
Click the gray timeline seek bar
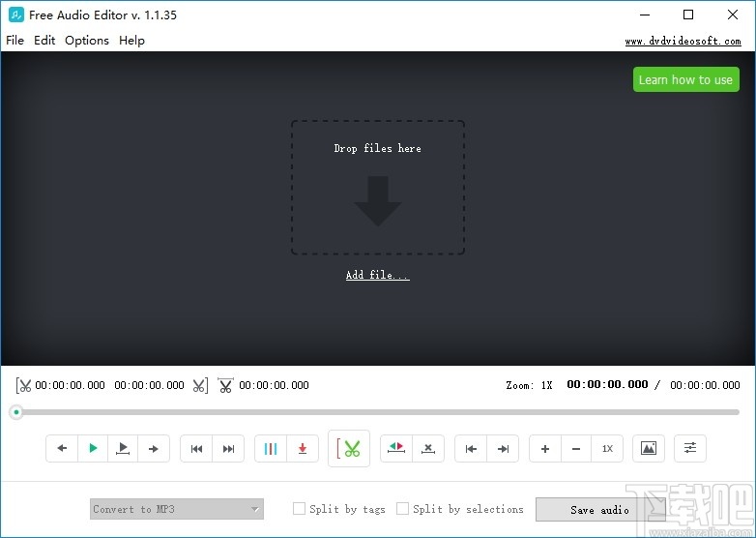pyautogui.click(x=378, y=412)
